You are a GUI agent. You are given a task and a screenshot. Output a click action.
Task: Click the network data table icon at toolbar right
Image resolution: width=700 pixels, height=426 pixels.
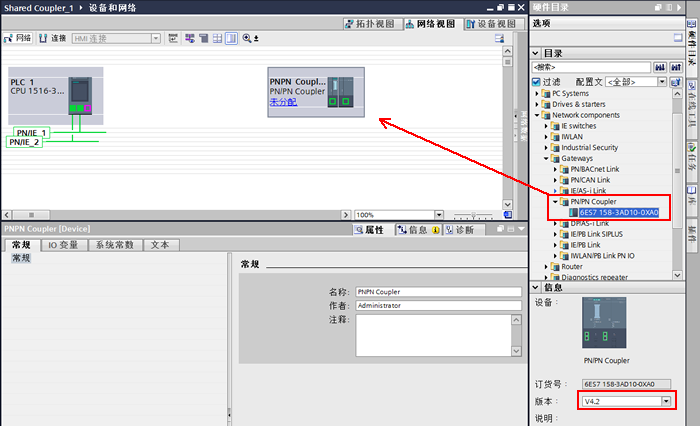[500, 38]
